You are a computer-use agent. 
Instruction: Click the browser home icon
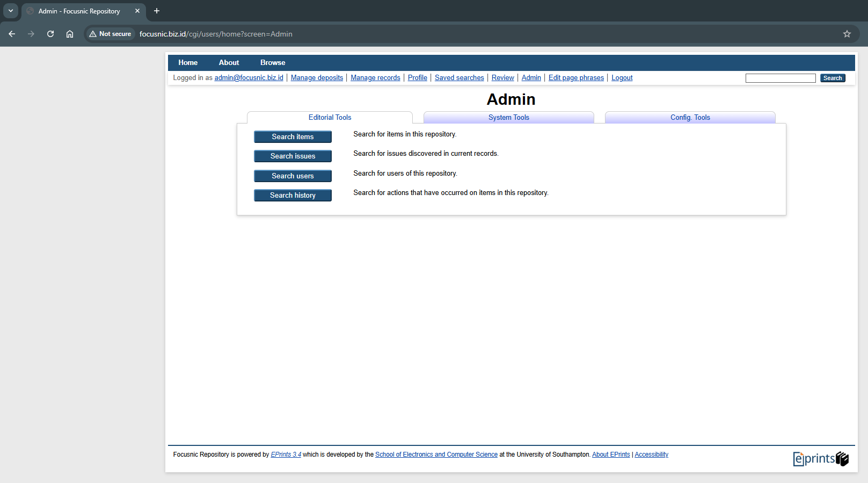(x=70, y=34)
